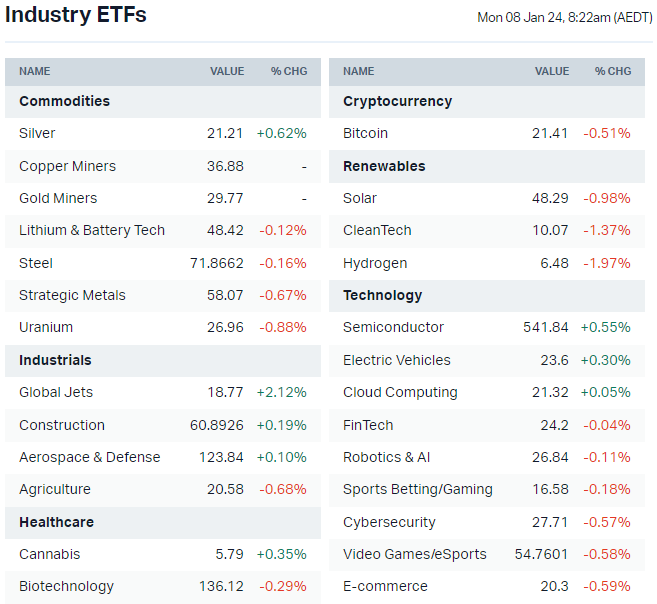Sort right table by % CHG header
This screenshot has height=604, width=657.
(613, 71)
